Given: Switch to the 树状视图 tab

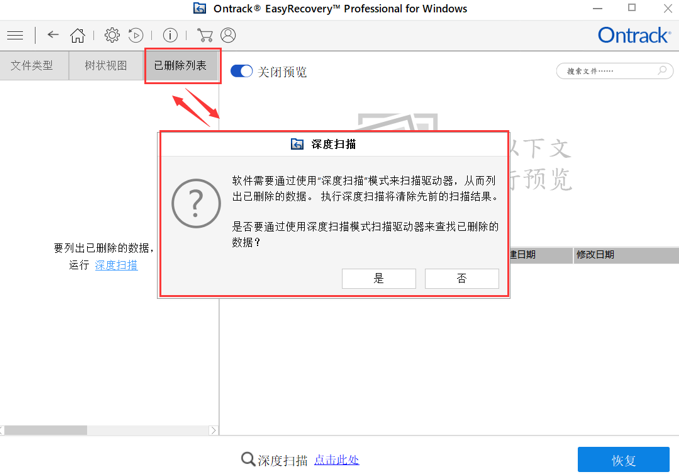Looking at the screenshot, I should coord(106,65).
